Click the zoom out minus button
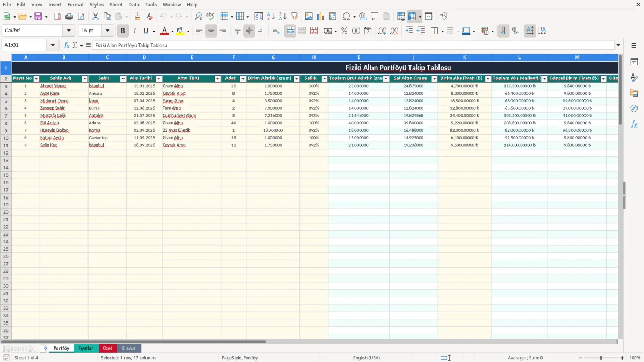The image size is (644, 362). pos(580,358)
